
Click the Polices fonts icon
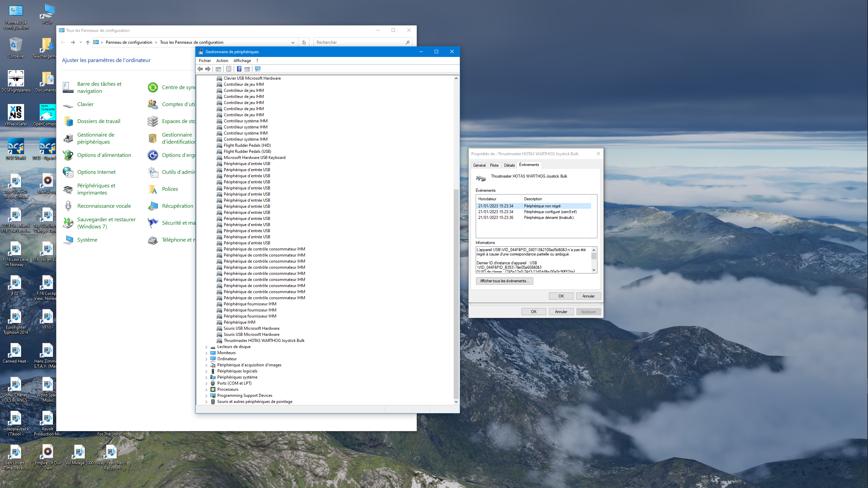coord(153,189)
